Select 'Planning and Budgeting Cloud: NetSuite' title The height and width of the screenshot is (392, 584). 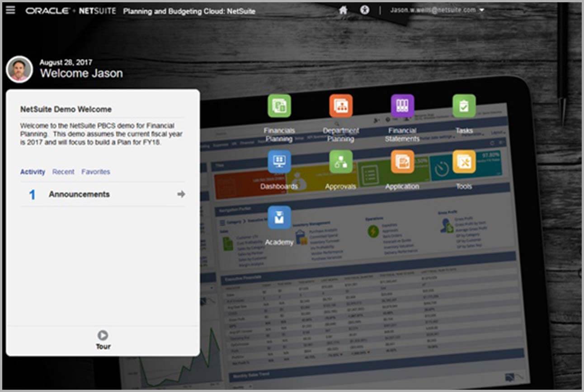(189, 11)
